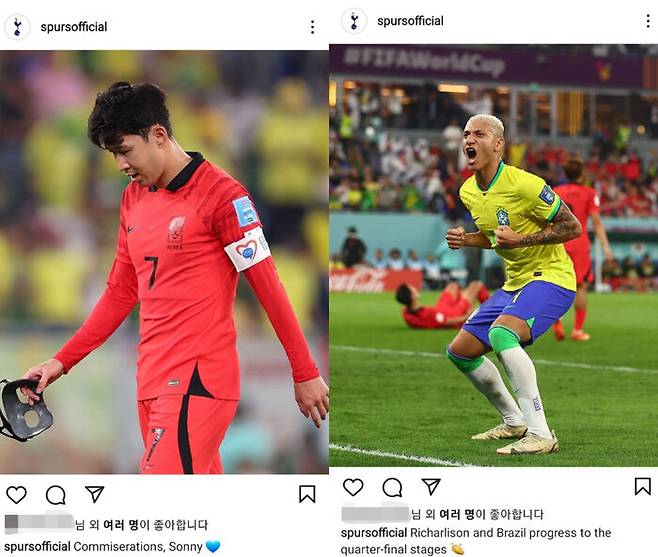Click Spurs profile avatar on left post
Viewport: 658px width, 557px height.
[x=17, y=27]
